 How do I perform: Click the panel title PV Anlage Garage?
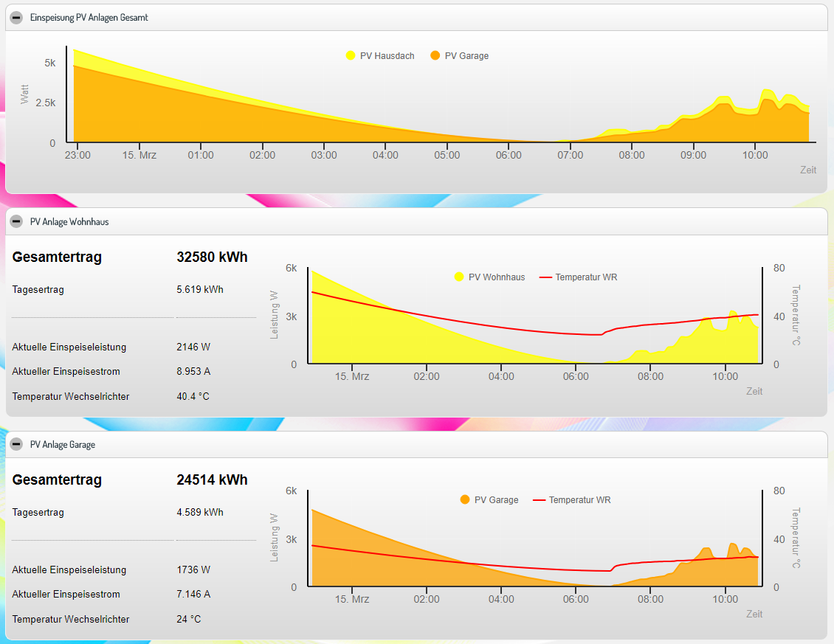coord(63,445)
